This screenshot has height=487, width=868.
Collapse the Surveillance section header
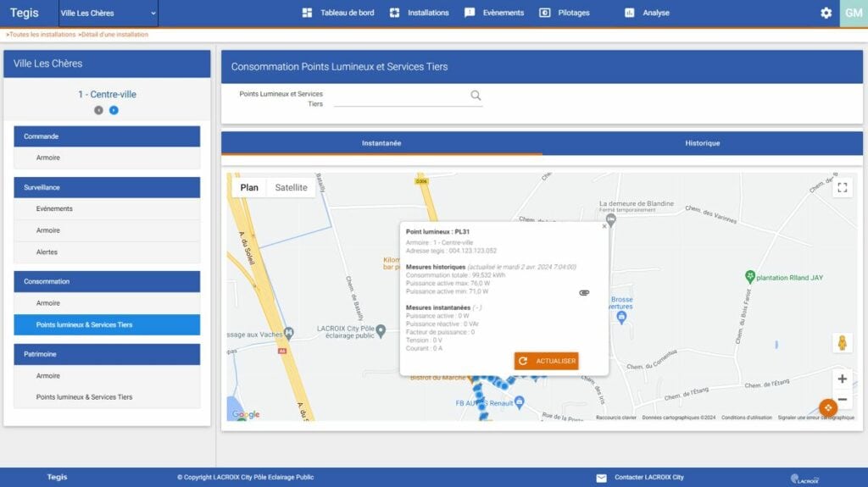[107, 188]
